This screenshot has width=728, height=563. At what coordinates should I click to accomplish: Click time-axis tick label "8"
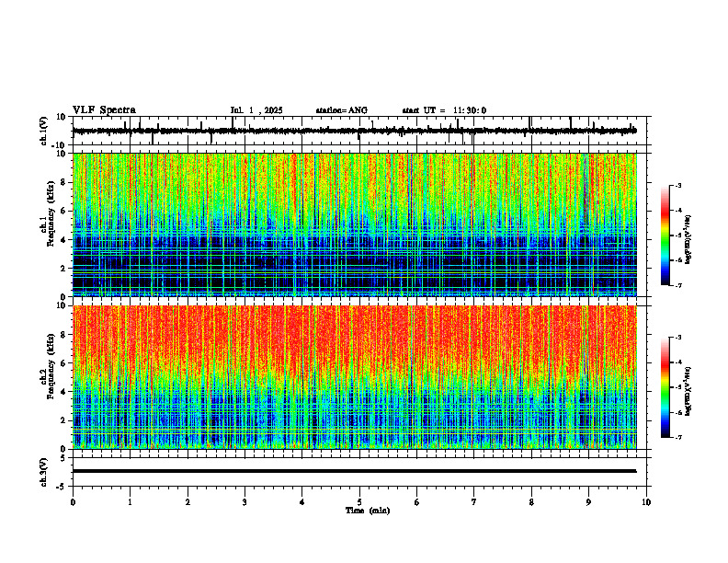point(531,502)
